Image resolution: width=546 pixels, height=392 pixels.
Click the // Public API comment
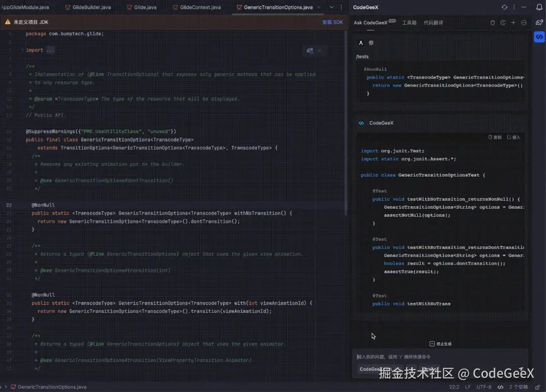click(x=45, y=115)
